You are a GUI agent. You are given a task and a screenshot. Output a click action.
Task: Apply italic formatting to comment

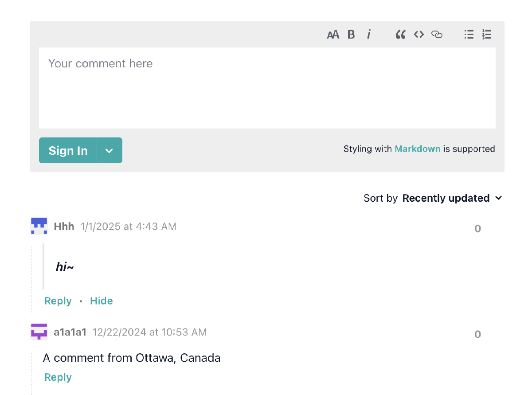369,35
